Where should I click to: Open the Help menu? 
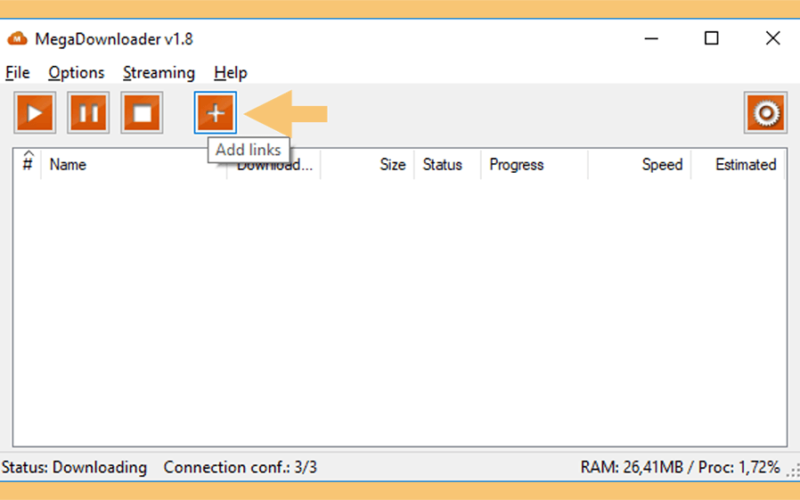click(x=231, y=72)
